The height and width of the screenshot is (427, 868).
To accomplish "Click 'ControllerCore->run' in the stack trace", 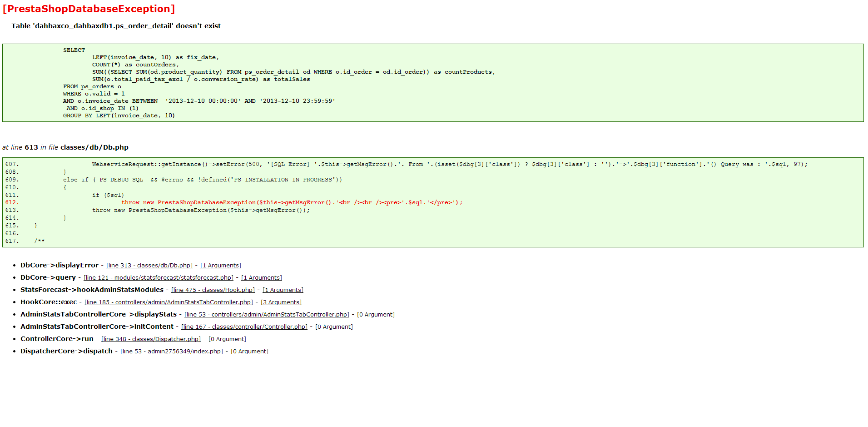I will point(57,339).
